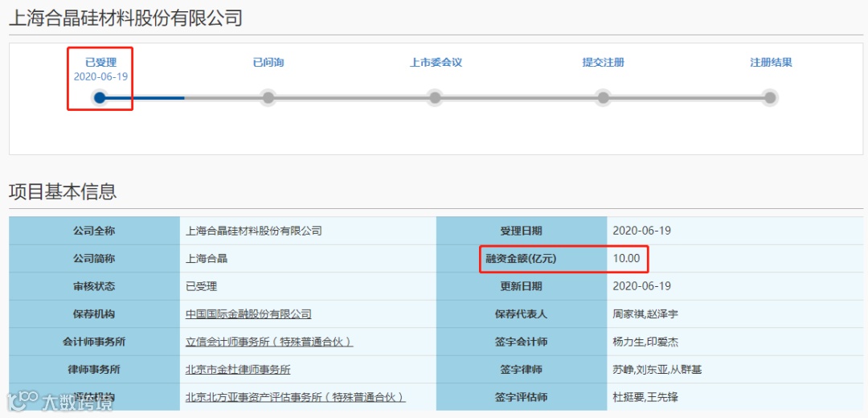Click the 审核状态 label cell
The height and width of the screenshot is (418, 868).
coord(94,286)
